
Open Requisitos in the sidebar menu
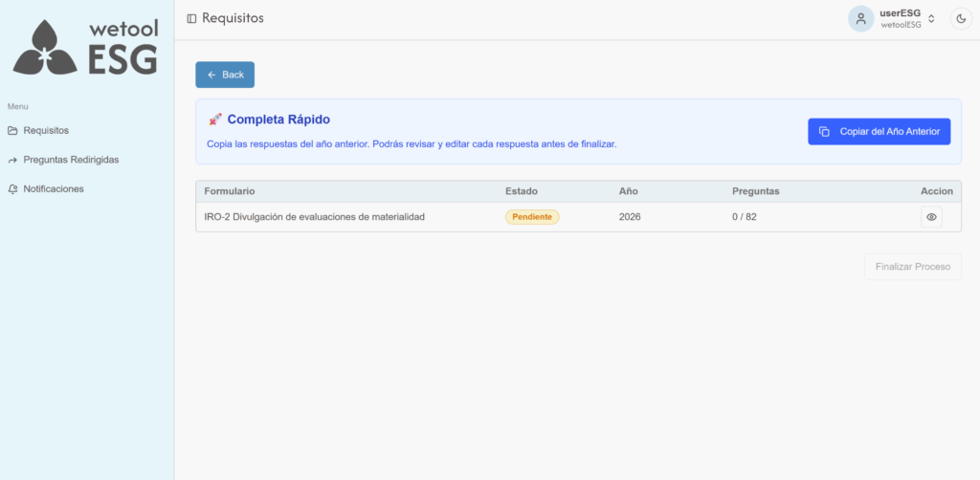(46, 130)
